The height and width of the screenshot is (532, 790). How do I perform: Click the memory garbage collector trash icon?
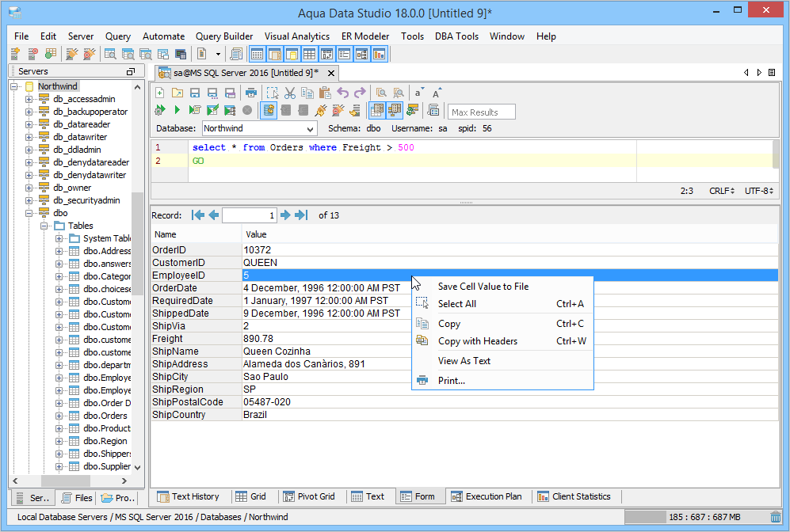coord(776,517)
